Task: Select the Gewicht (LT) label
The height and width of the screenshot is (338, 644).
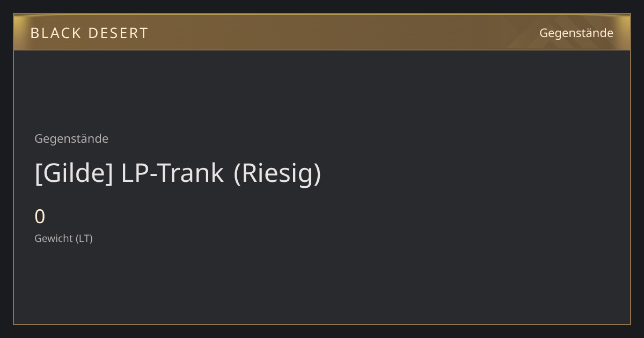Action: 63,239
